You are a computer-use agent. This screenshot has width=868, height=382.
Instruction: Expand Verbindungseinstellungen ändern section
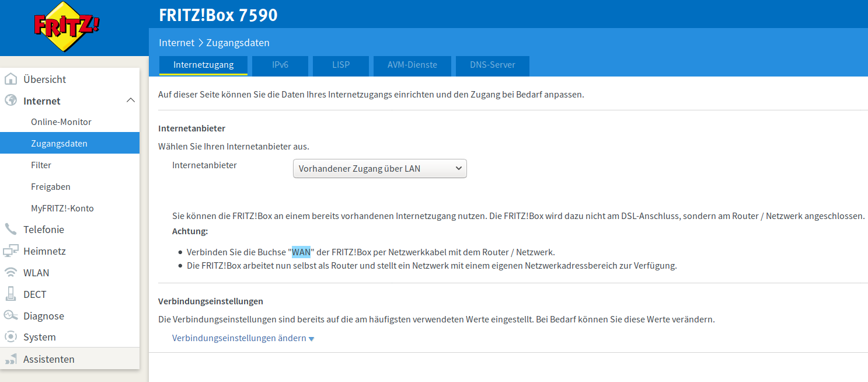pos(243,338)
